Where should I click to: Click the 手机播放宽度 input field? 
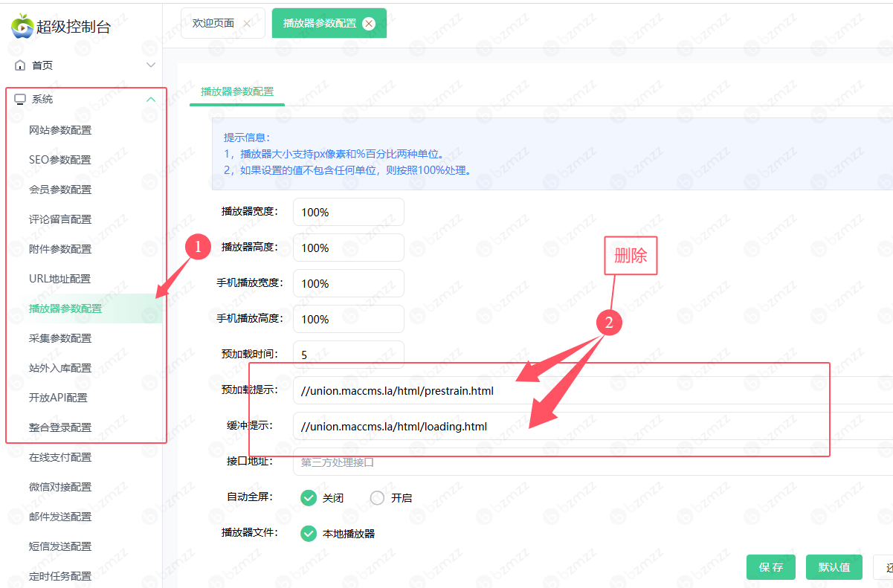(x=349, y=283)
